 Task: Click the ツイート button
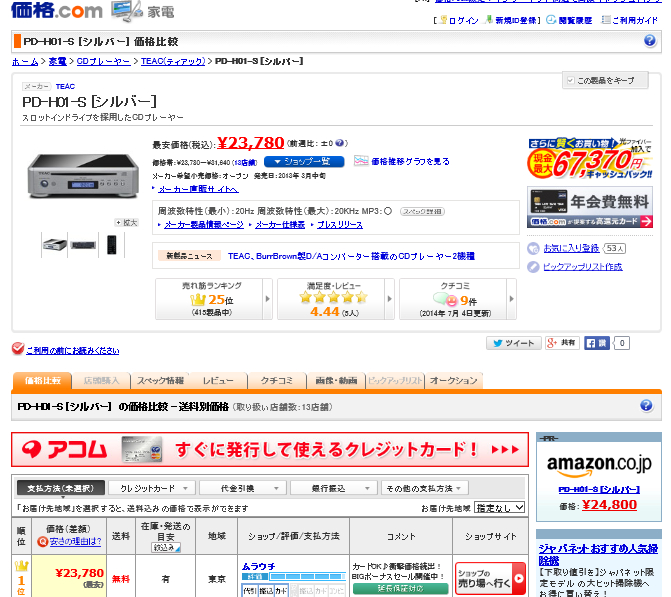tap(514, 343)
